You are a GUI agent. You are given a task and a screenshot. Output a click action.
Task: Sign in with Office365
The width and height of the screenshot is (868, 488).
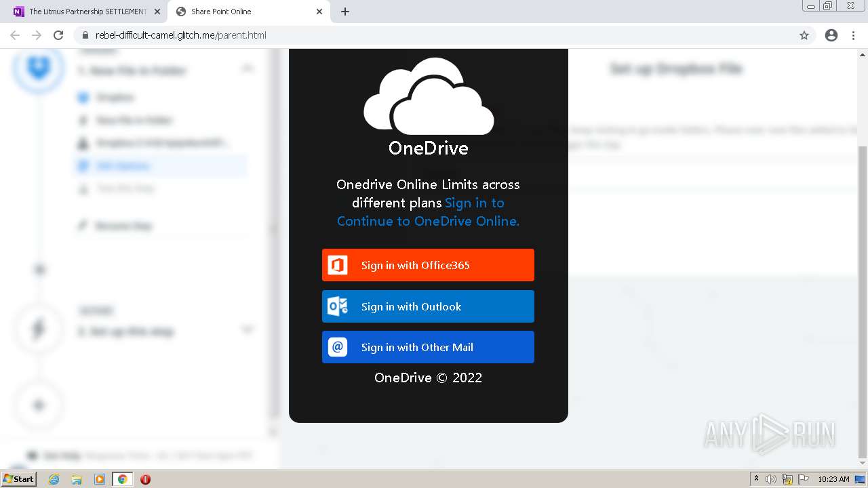click(x=428, y=265)
